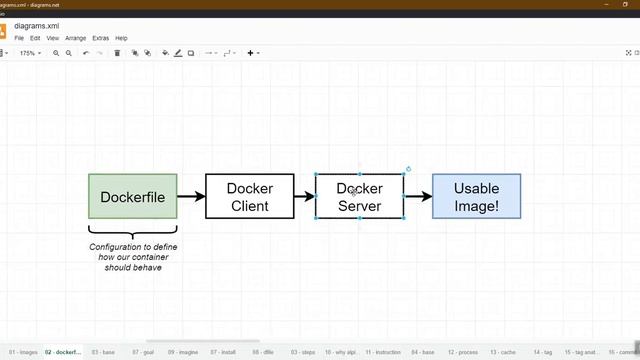Delete selected shape with trash icon
This screenshot has width=640, height=360.
pos(117,53)
